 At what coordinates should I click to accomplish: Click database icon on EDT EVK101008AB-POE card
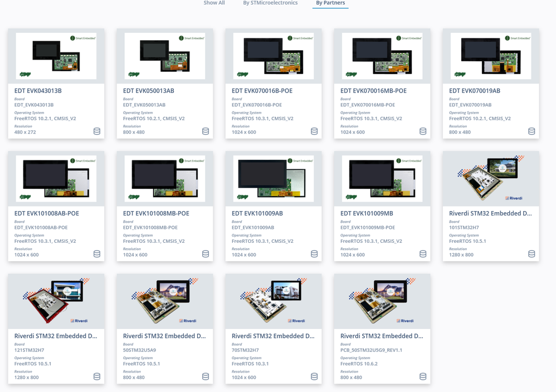pyautogui.click(x=97, y=254)
